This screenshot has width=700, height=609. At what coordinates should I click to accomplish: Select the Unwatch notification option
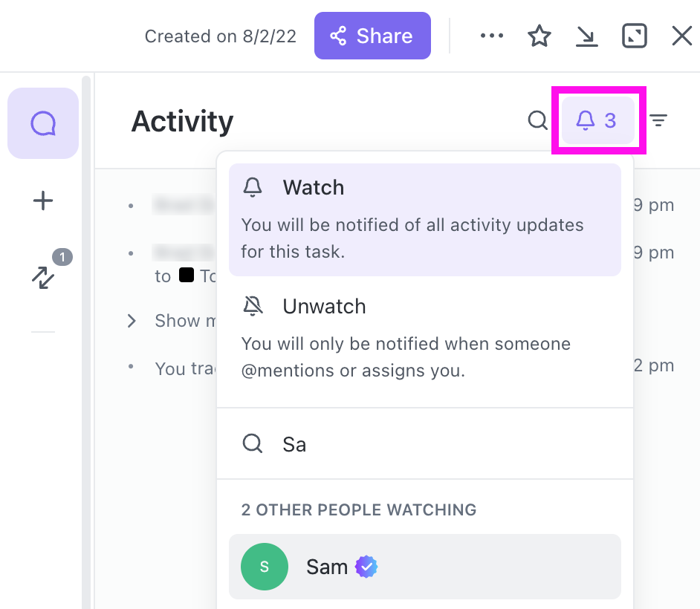coord(425,338)
